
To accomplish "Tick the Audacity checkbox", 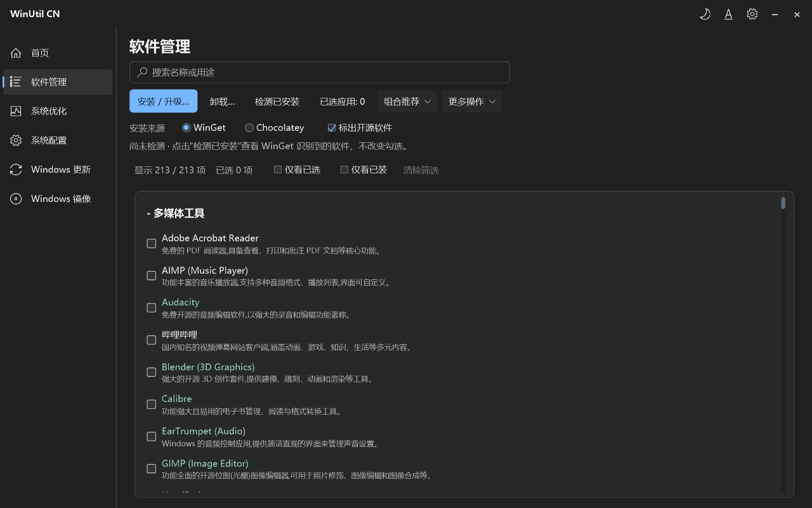I will tap(152, 307).
